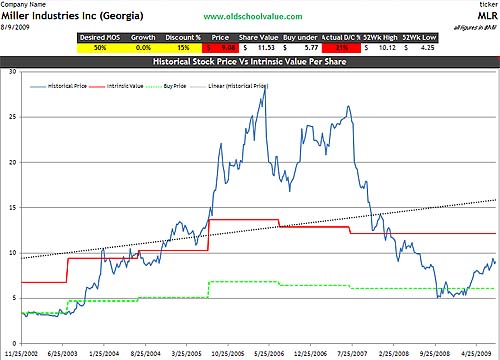
Task: Click the Share Value column header
Action: pos(258,38)
